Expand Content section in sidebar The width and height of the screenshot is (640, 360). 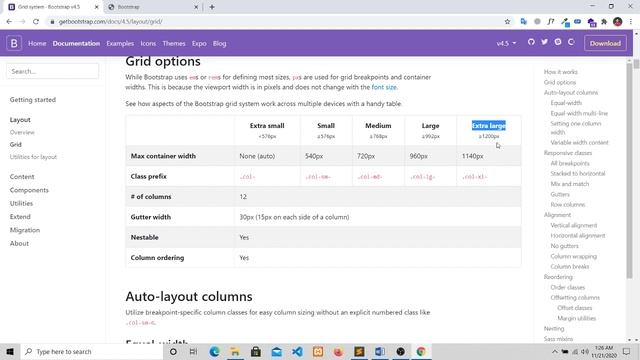(22, 177)
